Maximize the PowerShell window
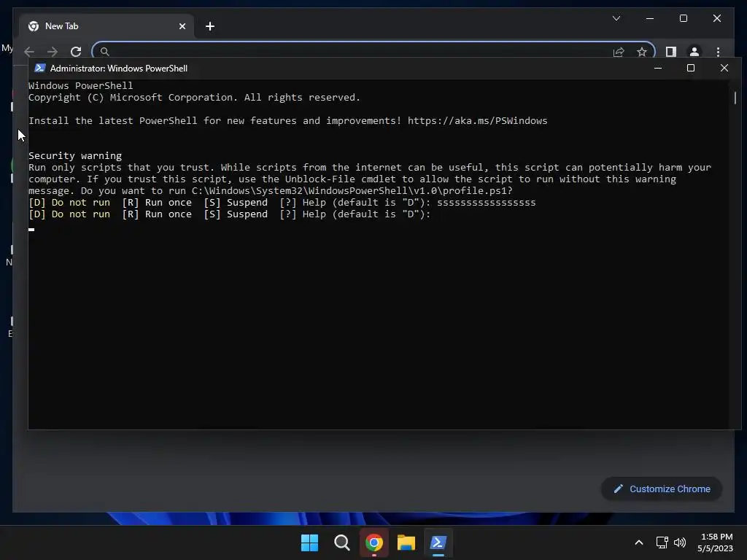Screen dimensions: 747x560 click(x=690, y=68)
